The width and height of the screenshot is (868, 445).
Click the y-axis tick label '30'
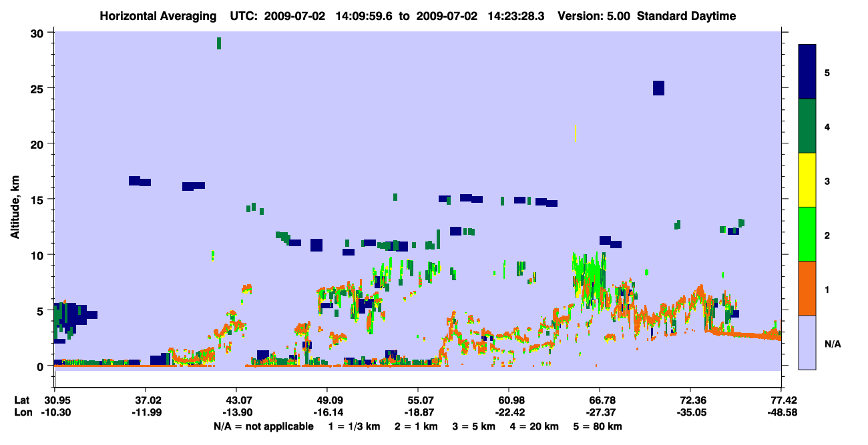38,33
